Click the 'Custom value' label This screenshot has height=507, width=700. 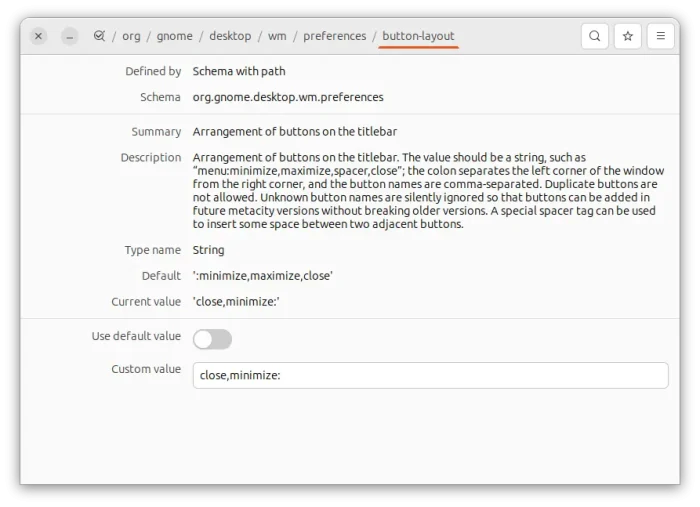click(x=146, y=369)
